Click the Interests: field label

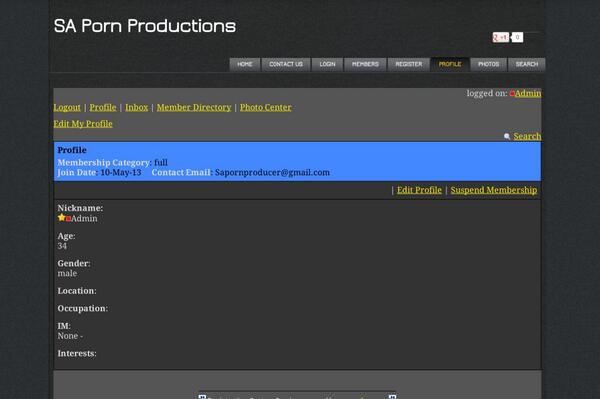click(x=77, y=353)
